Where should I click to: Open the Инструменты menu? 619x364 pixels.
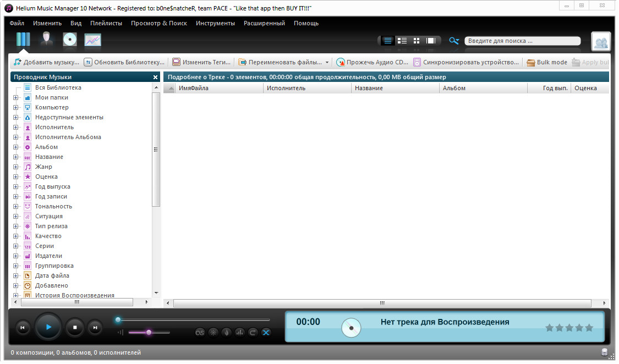point(215,23)
